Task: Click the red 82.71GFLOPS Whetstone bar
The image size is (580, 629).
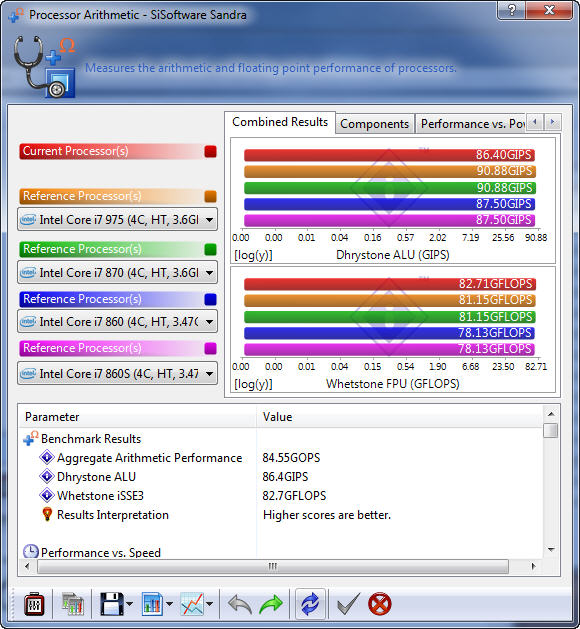Action: point(389,284)
